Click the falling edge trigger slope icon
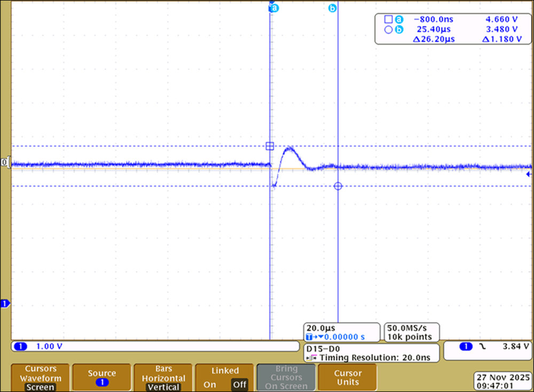 click(483, 347)
